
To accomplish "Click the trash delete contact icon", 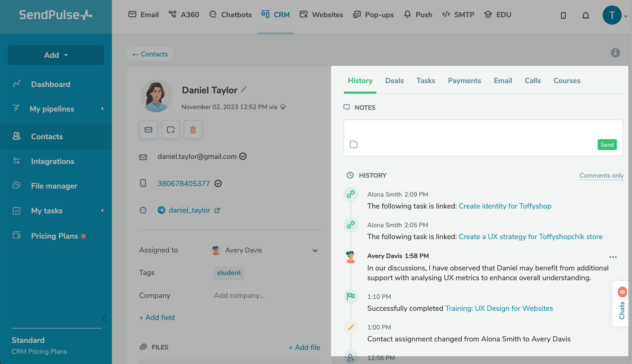I will (193, 130).
